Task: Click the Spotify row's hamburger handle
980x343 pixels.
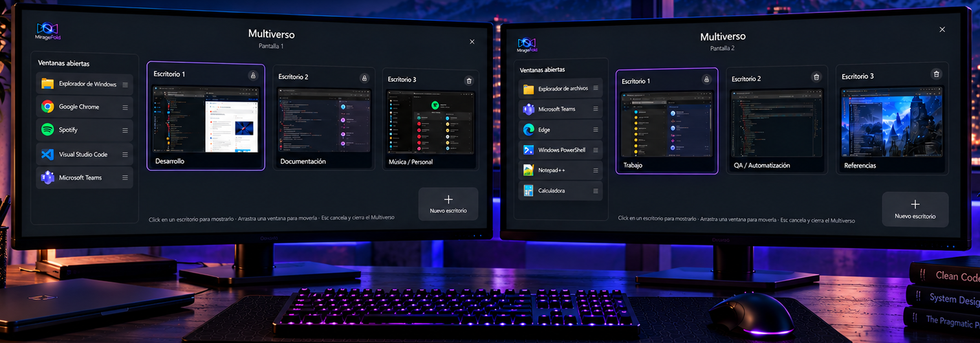Action: [x=125, y=130]
